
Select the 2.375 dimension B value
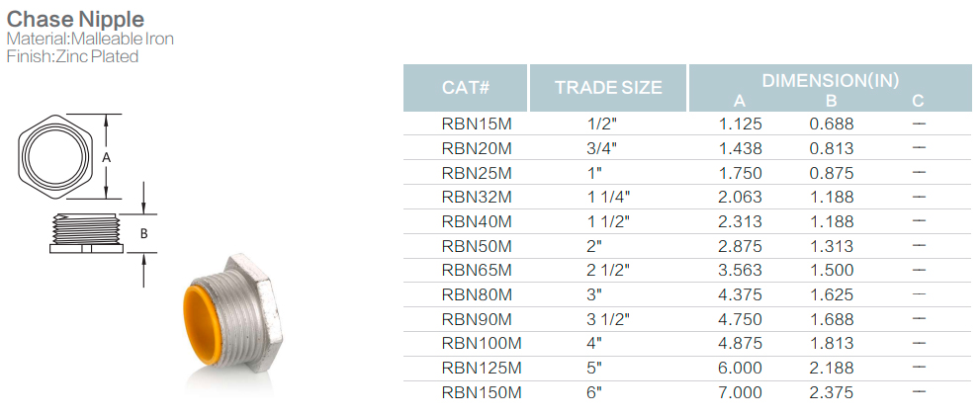(832, 392)
